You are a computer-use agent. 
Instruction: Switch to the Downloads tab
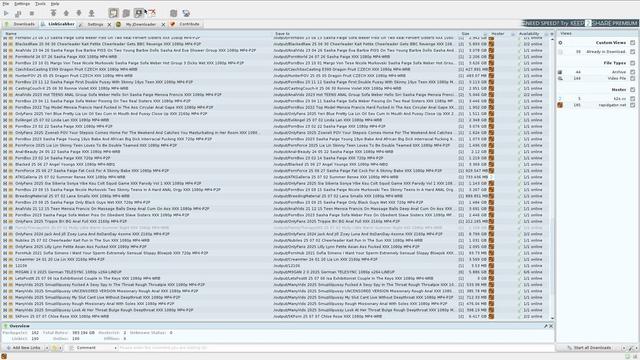(20, 24)
